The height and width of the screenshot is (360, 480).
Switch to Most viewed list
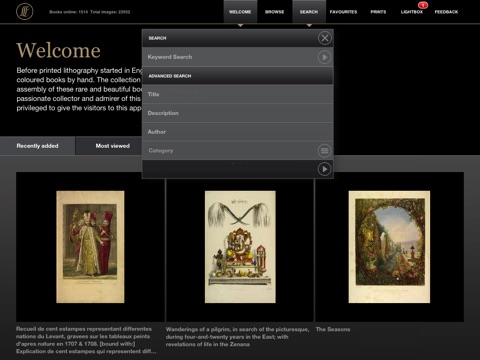tap(113, 146)
